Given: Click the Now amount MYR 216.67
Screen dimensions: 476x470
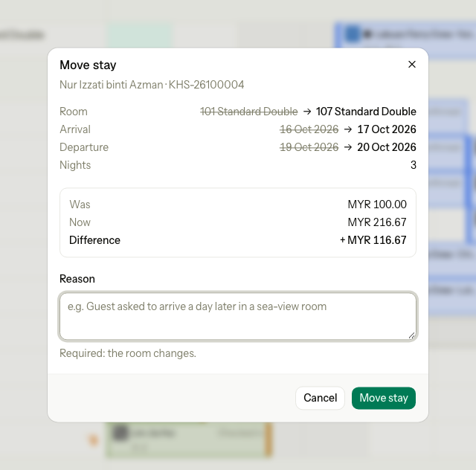Looking at the screenshot, I should [377, 222].
